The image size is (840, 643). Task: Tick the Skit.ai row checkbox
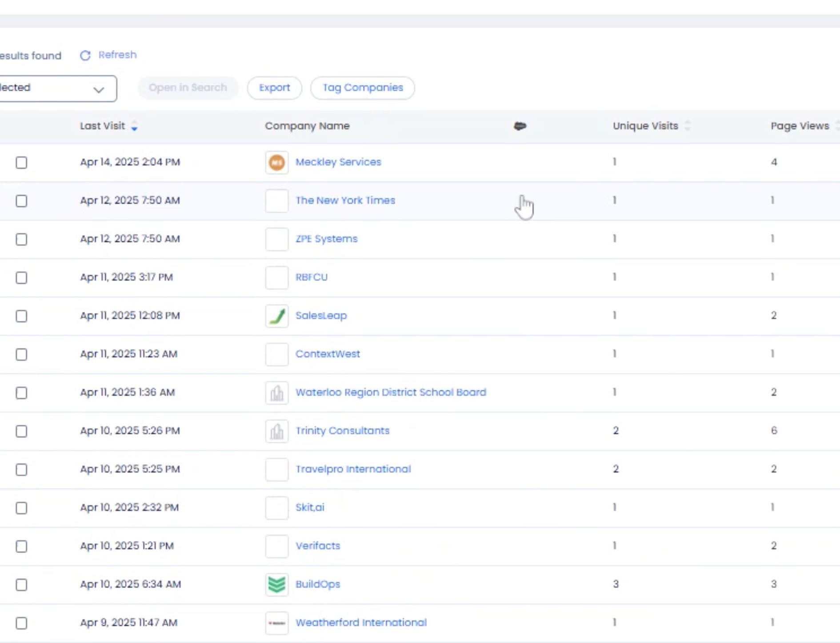(x=21, y=508)
